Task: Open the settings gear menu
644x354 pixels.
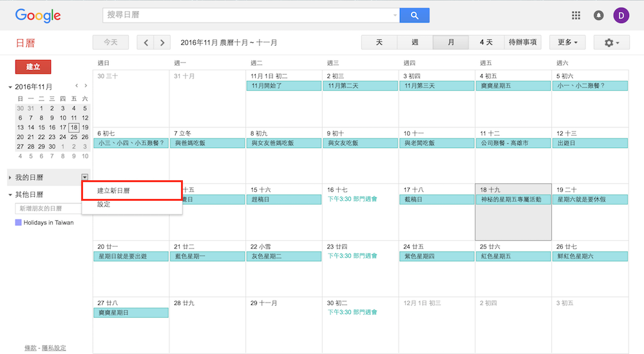Action: pos(611,42)
